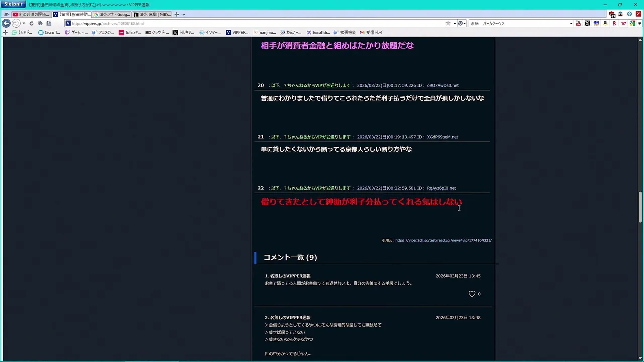Switch to the 清水 麻椰 MBS tab
This screenshot has height=362, width=644.
coord(152,14)
